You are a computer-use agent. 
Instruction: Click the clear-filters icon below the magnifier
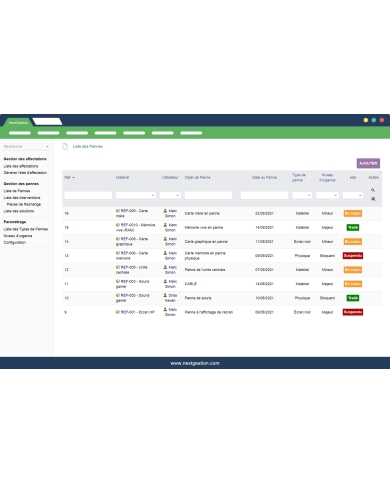point(373,199)
